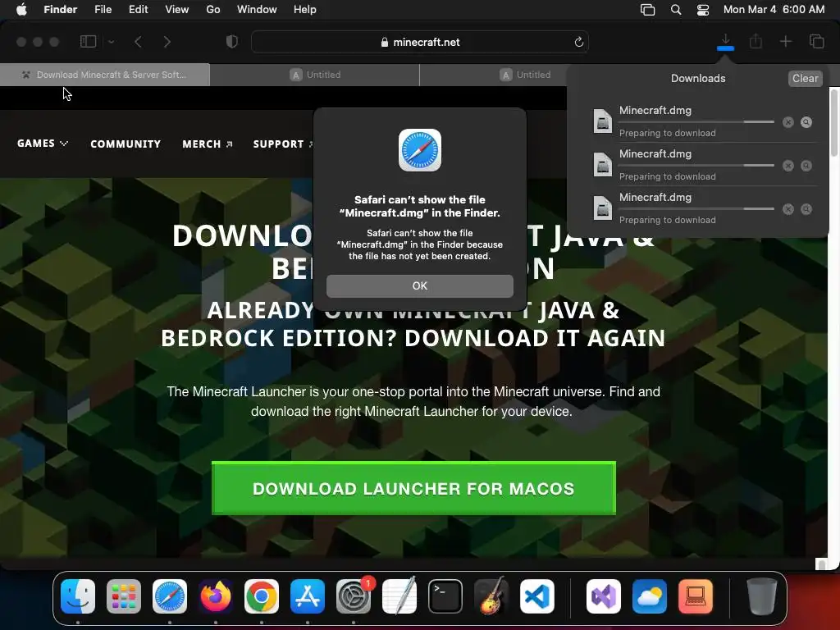The height and width of the screenshot is (630, 840).
Task: Open the Window menu
Action: pos(257,10)
